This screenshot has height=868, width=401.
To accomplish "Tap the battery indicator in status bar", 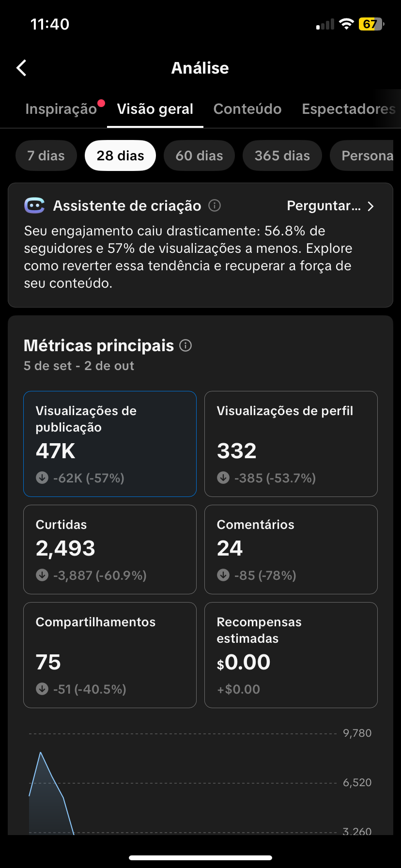I will coord(371,24).
